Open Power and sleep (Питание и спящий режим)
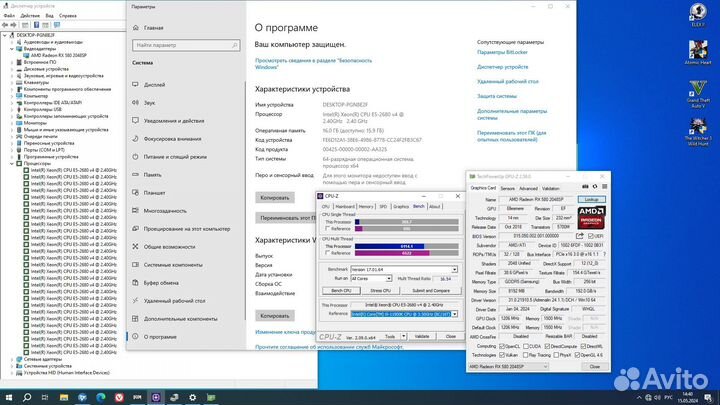Viewport: 720px width, 405px height. (175, 157)
